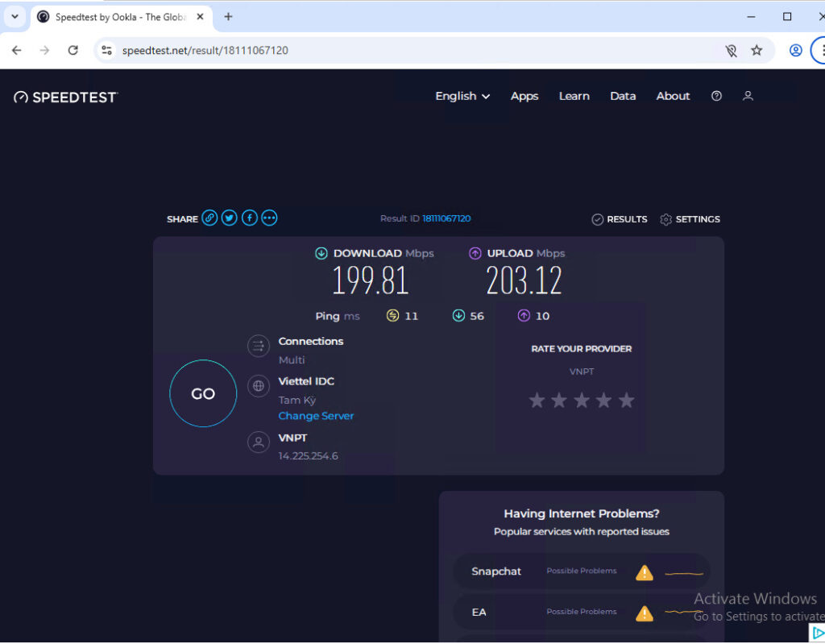Screen dimensions: 825x644
Task: Open the Data menu
Action: [x=623, y=97]
